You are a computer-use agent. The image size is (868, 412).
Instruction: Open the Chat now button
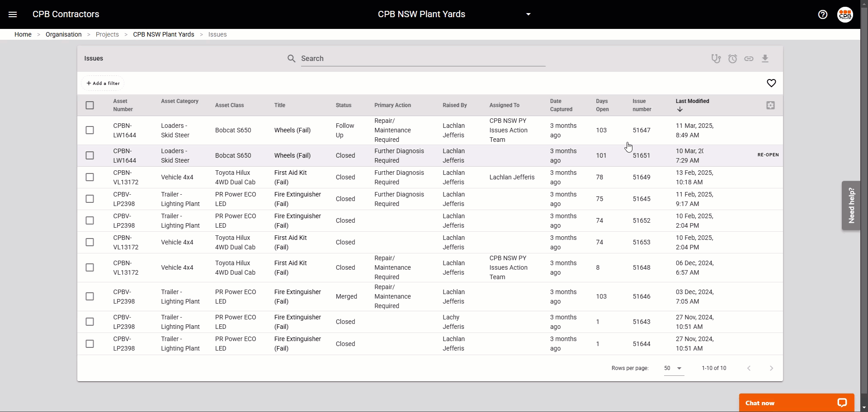coord(797,403)
